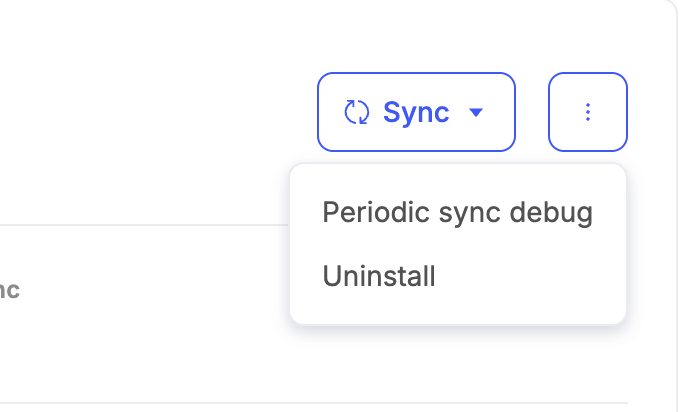Screen dimensions: 694x412
Task: Expand the Sync dropdown caret
Action: coord(476,112)
